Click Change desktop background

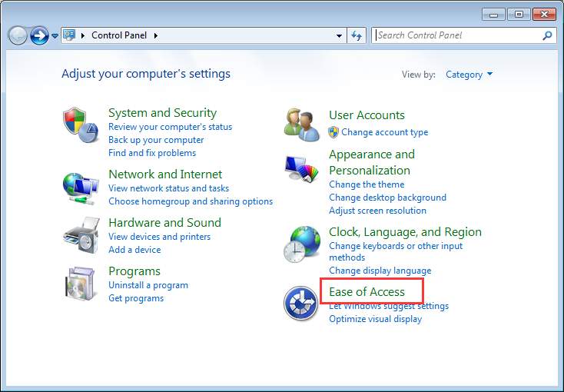pyautogui.click(x=388, y=198)
